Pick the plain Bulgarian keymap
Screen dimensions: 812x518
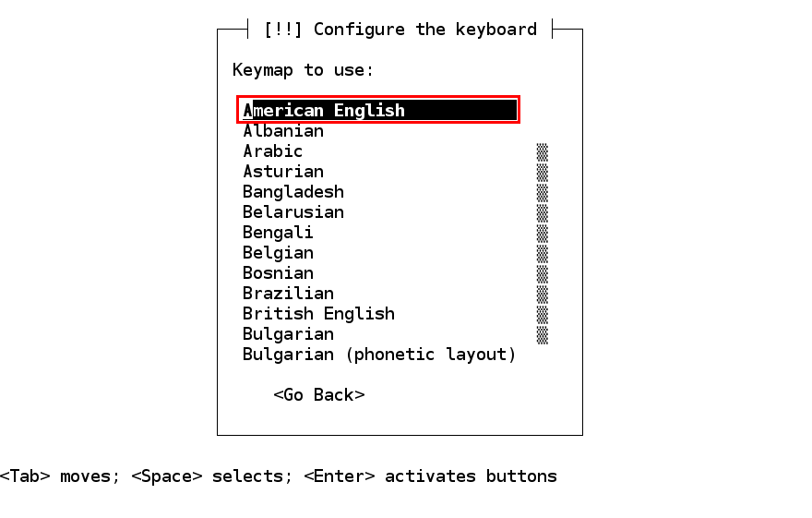(x=288, y=334)
